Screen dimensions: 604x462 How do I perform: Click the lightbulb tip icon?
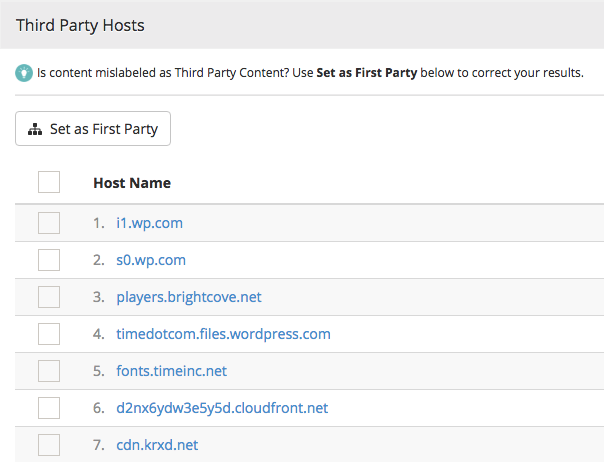(x=24, y=73)
